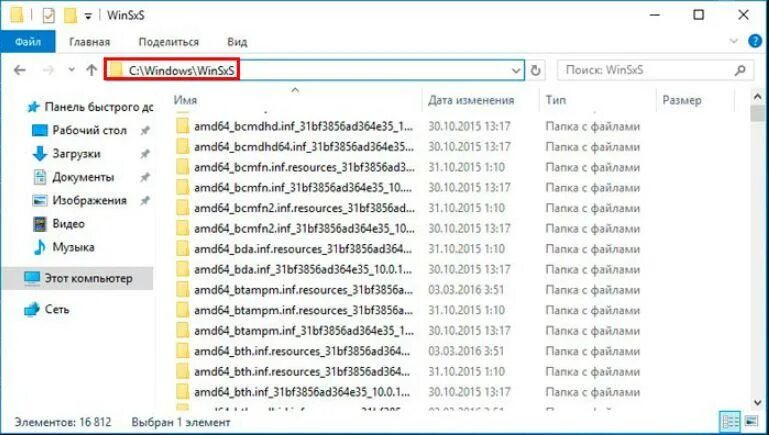
Task: Sort by the Размер column header
Action: pyautogui.click(x=682, y=100)
